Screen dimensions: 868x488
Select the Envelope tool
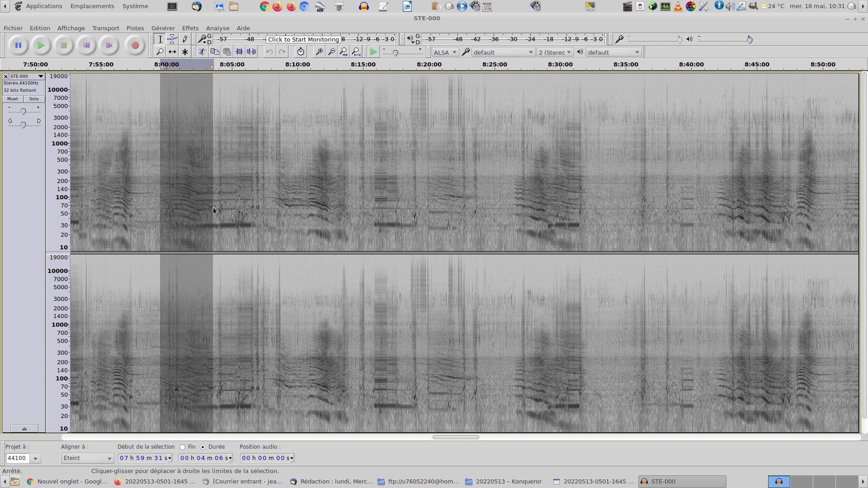(x=172, y=39)
